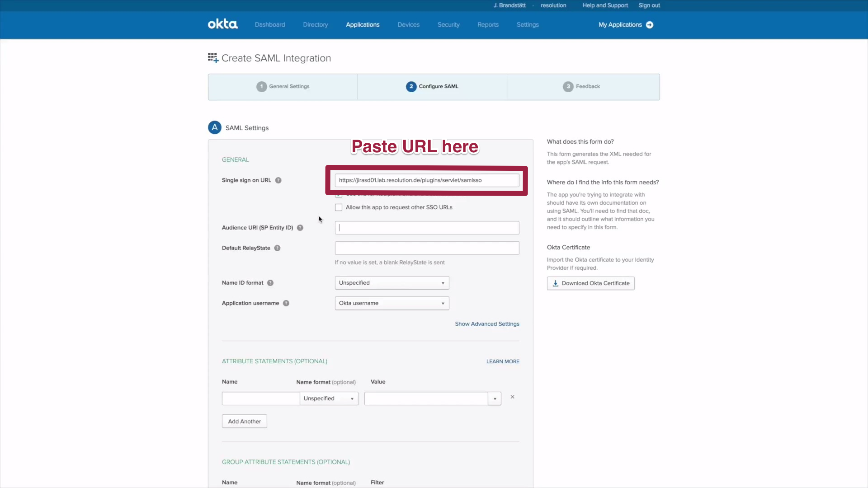Click the Okta logo
868x488 pixels.
[x=222, y=24]
